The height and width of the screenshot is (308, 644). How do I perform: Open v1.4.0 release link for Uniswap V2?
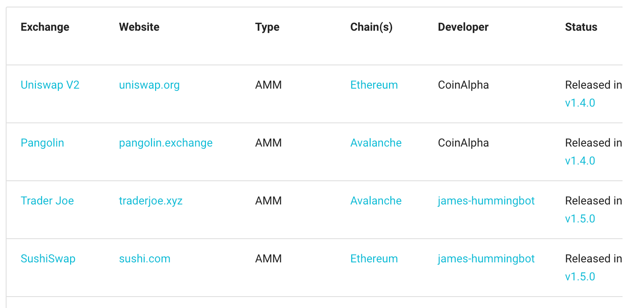point(580,103)
